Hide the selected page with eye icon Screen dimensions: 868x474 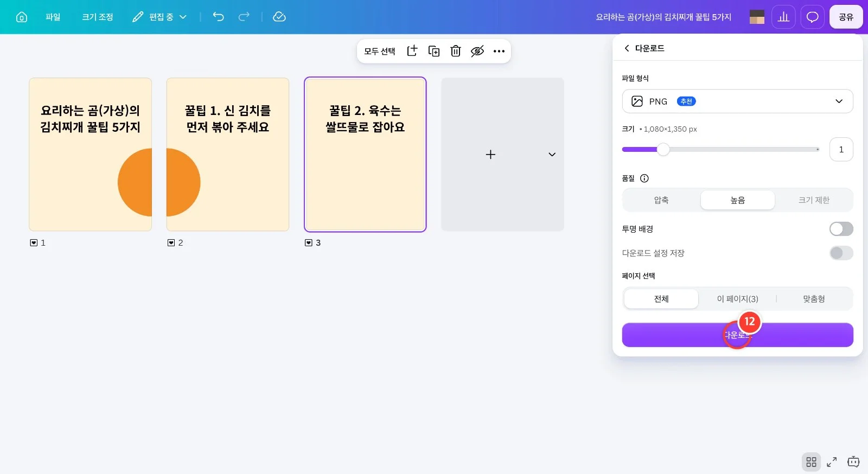point(477,51)
